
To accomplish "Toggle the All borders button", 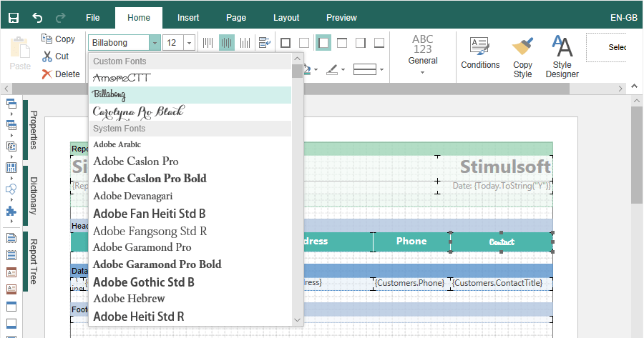I will [x=286, y=43].
